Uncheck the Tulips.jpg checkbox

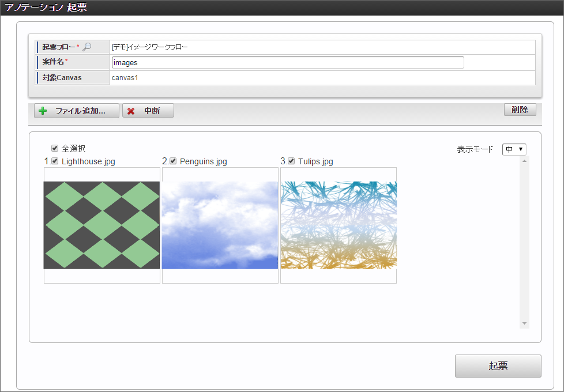click(x=291, y=161)
